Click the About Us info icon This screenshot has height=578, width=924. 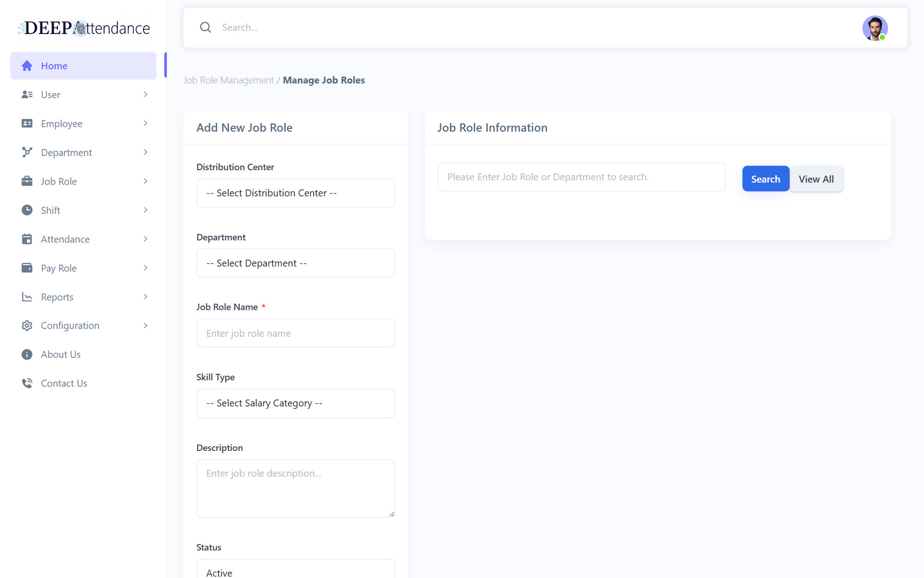coord(27,355)
